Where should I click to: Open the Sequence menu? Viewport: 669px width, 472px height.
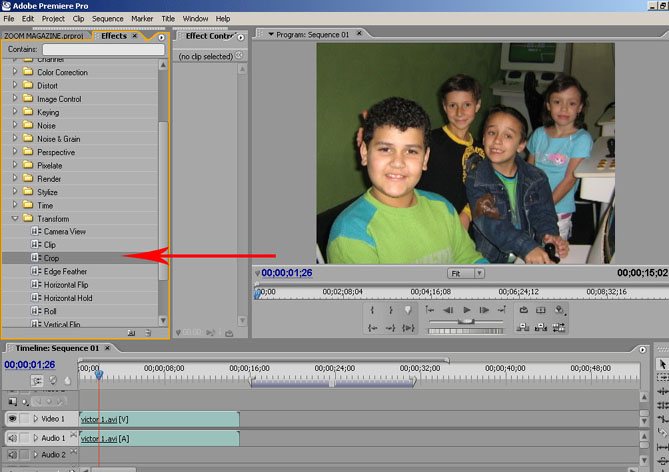coord(107,18)
